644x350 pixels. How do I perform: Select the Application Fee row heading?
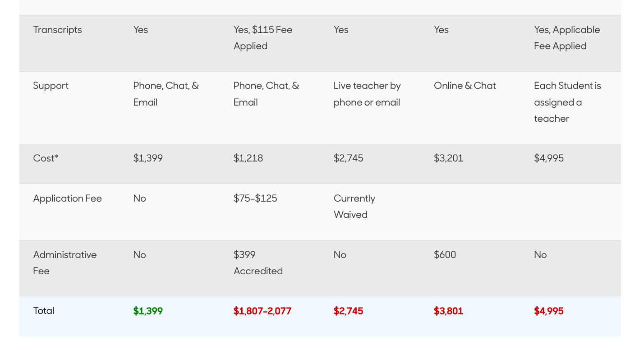pyautogui.click(x=68, y=198)
